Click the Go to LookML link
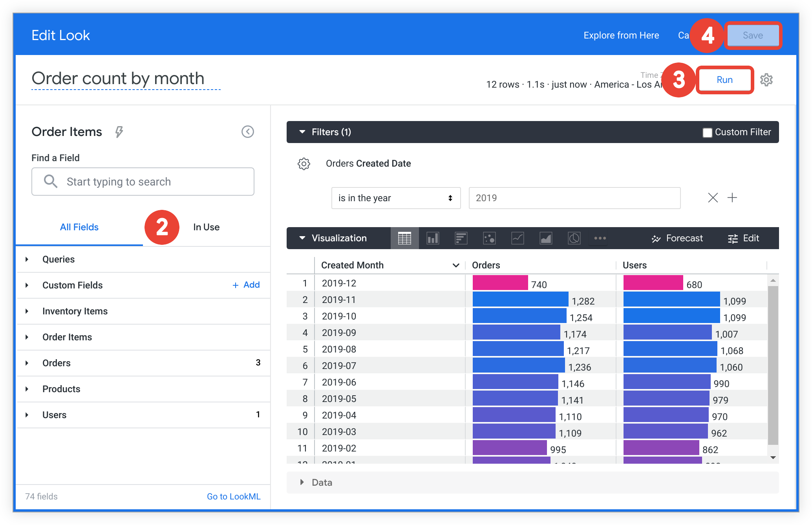 [x=234, y=496]
